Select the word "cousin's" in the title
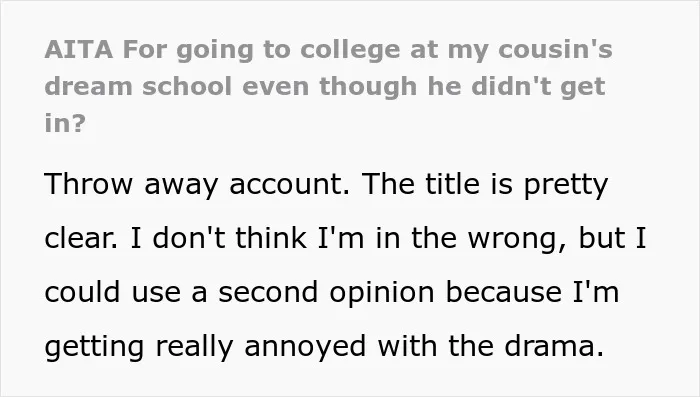Screen dimensions: 700x397 [555, 49]
